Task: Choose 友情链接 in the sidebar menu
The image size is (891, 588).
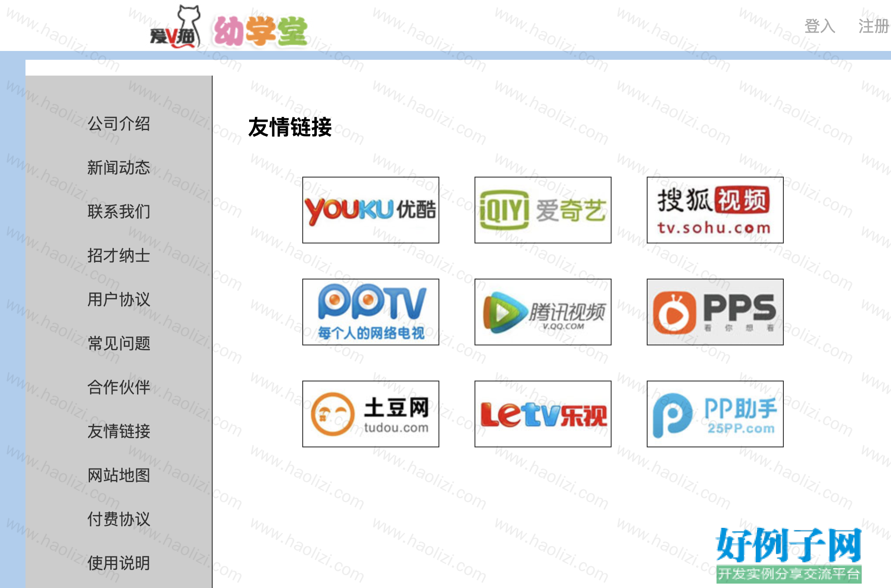Action: coord(119,431)
